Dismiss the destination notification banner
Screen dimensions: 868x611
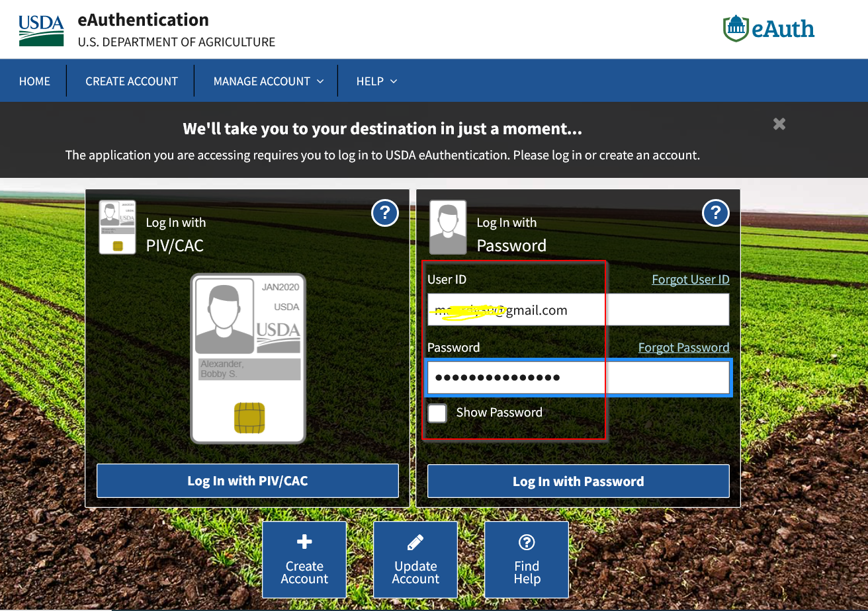(x=779, y=124)
